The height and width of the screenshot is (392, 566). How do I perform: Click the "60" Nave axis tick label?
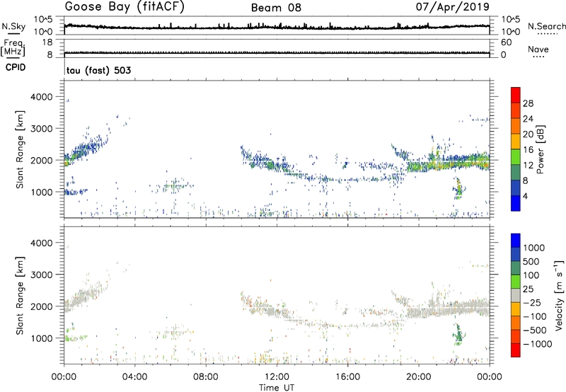tap(506, 42)
